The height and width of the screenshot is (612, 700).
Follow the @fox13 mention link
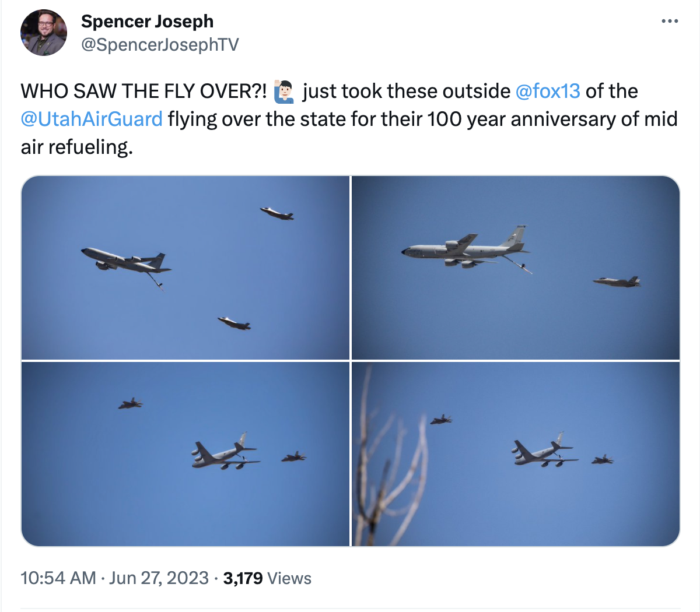[548, 92]
